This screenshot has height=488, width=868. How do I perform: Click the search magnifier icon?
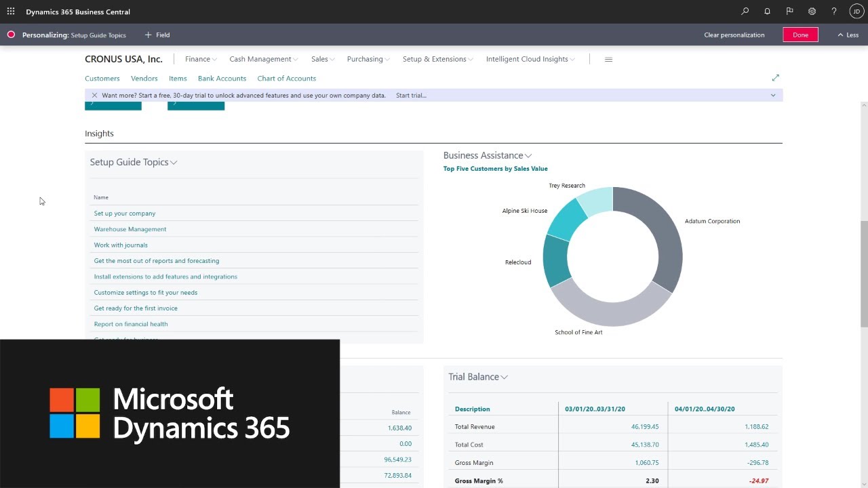coord(745,12)
